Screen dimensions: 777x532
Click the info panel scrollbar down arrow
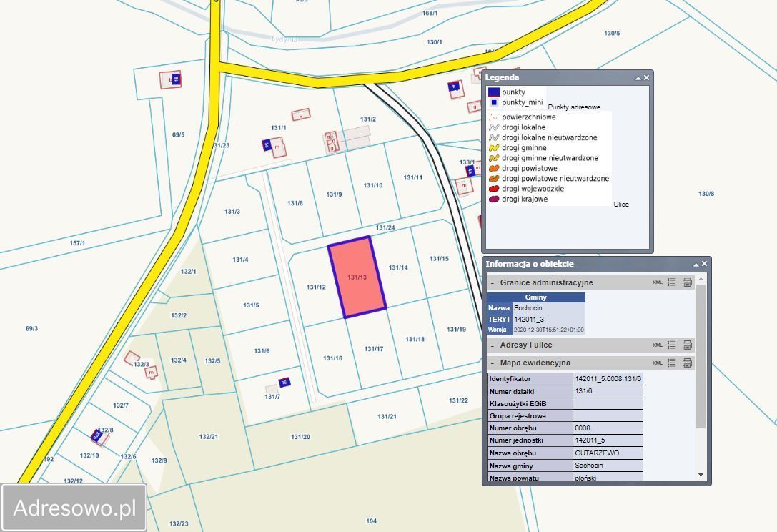(x=701, y=475)
